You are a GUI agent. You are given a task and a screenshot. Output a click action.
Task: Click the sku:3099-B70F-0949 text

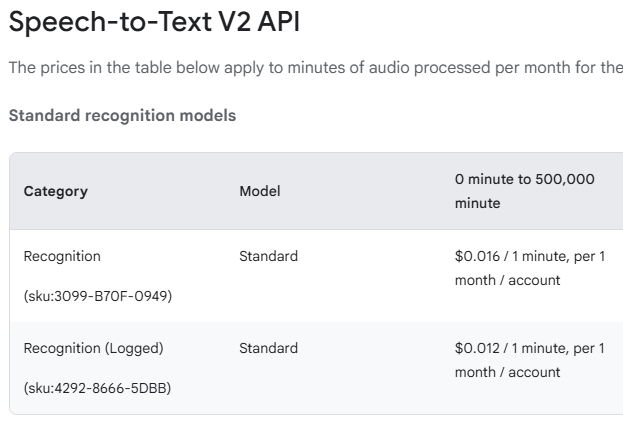98,296
